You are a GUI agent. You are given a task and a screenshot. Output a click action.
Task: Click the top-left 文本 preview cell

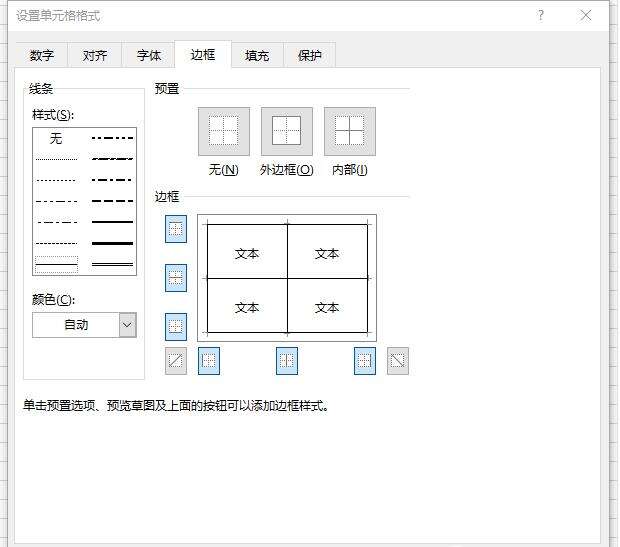(247, 254)
